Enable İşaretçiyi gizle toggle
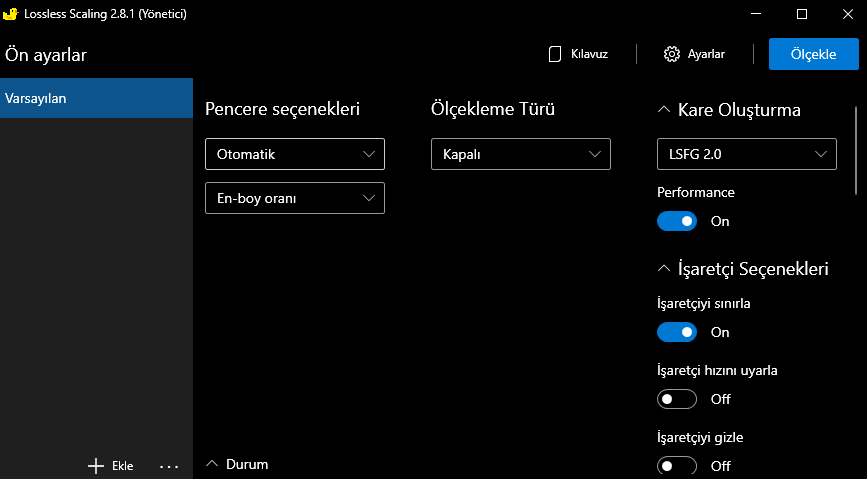Viewport: 867px width, 479px height. tap(677, 465)
